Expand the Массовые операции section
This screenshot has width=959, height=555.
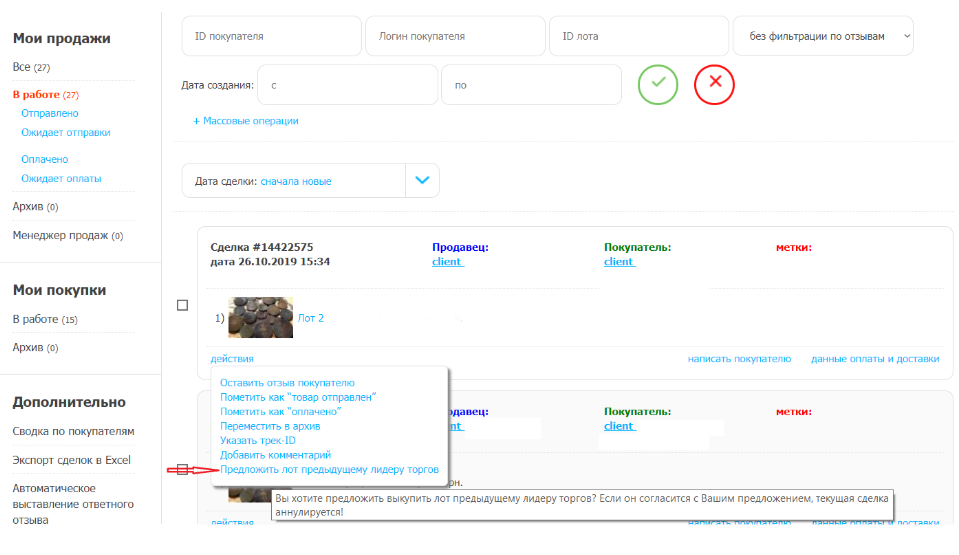pyautogui.click(x=246, y=121)
